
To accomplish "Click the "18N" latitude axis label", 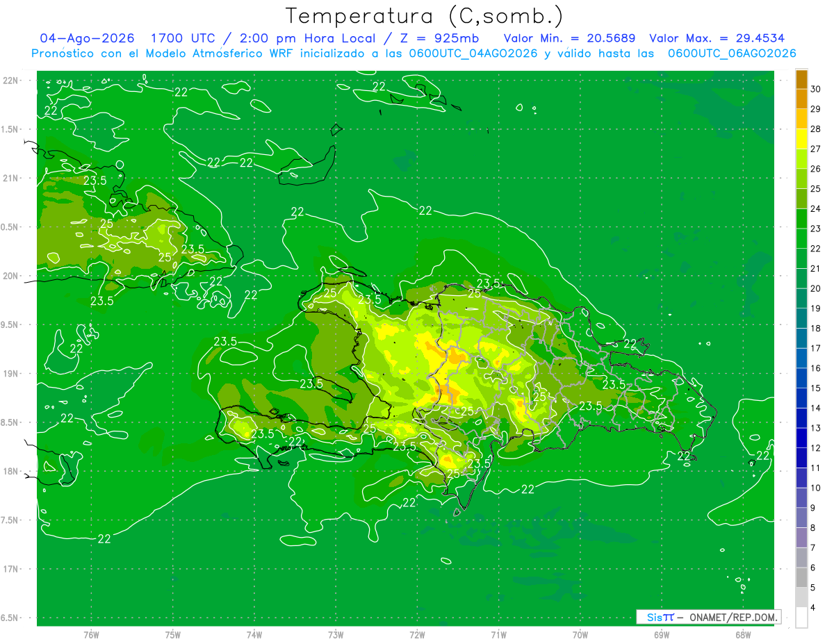I will click(x=10, y=472).
